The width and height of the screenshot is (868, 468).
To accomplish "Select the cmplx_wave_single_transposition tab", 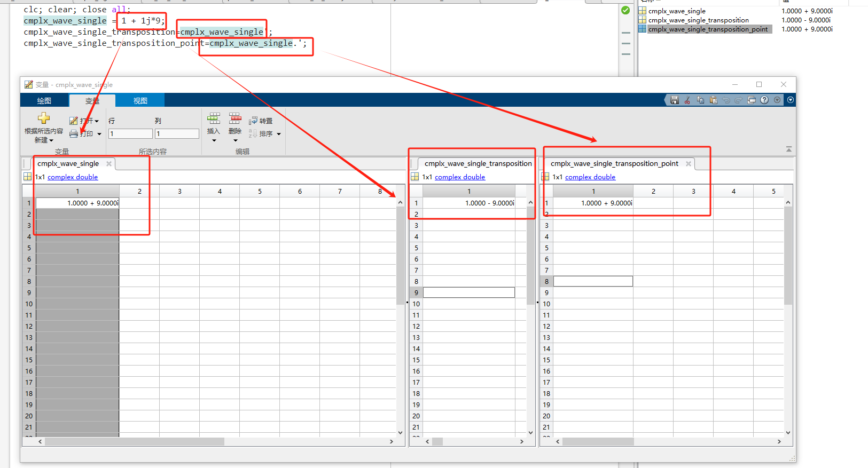I will tap(478, 164).
